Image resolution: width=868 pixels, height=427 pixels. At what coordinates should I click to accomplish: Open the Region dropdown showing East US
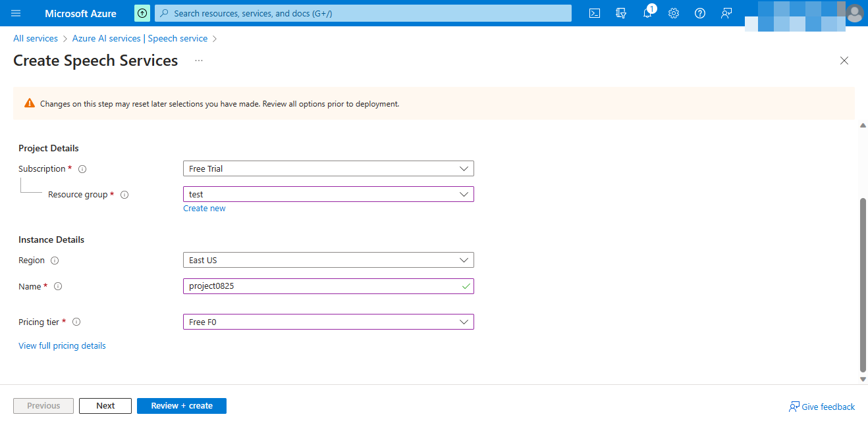point(328,260)
